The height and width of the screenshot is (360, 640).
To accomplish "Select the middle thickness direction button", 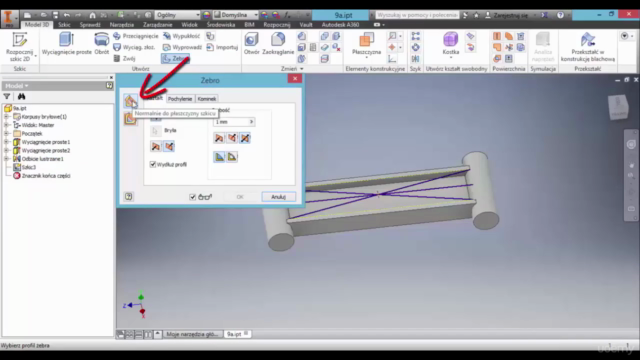I will click(x=232, y=138).
